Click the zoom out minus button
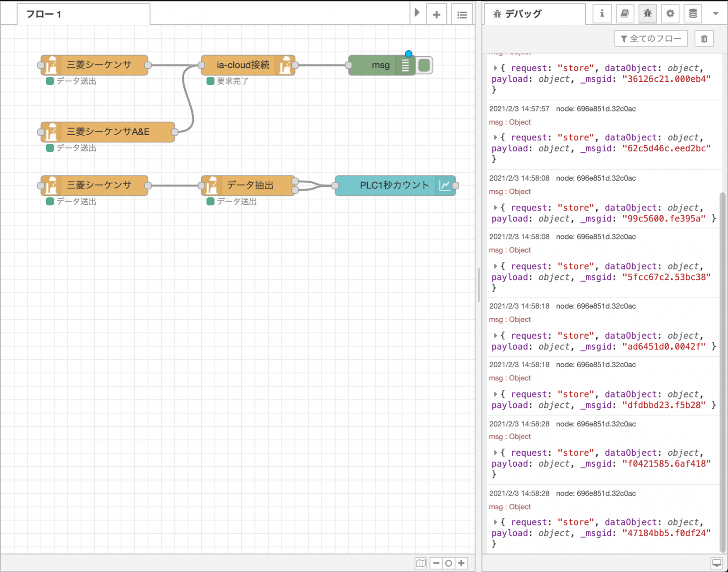This screenshot has height=572, width=728. coord(436,563)
